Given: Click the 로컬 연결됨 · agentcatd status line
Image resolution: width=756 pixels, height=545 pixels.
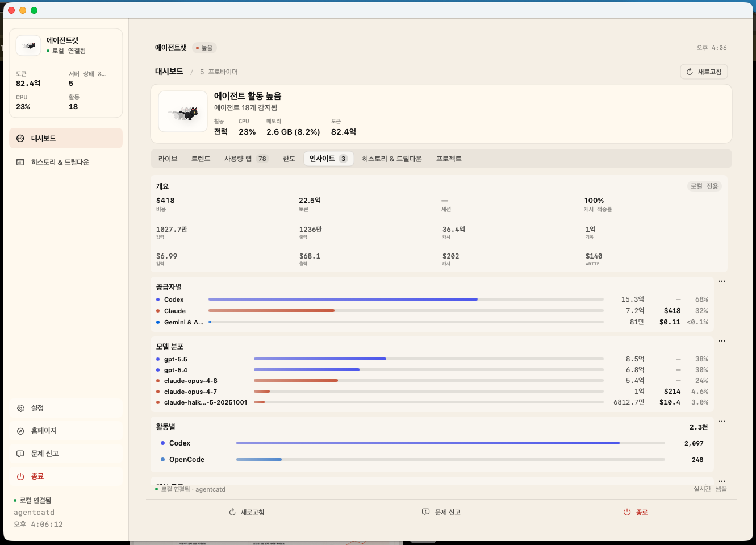Looking at the screenshot, I should tap(190, 489).
